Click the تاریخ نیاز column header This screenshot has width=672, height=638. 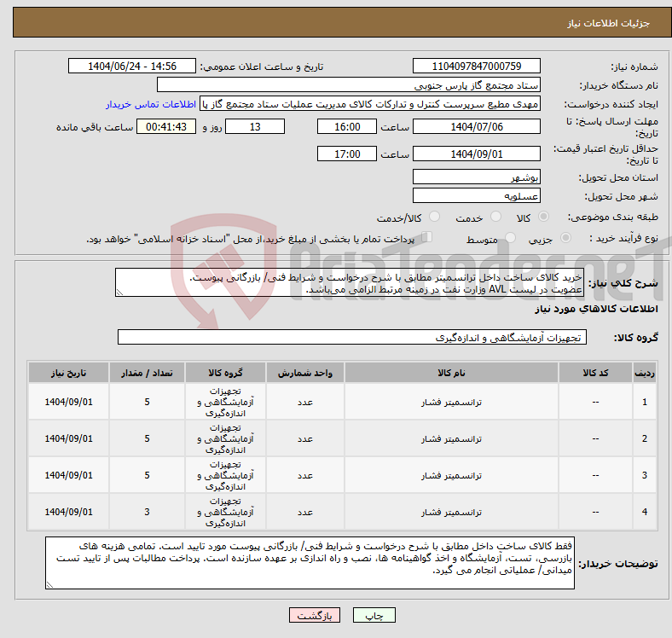point(68,373)
